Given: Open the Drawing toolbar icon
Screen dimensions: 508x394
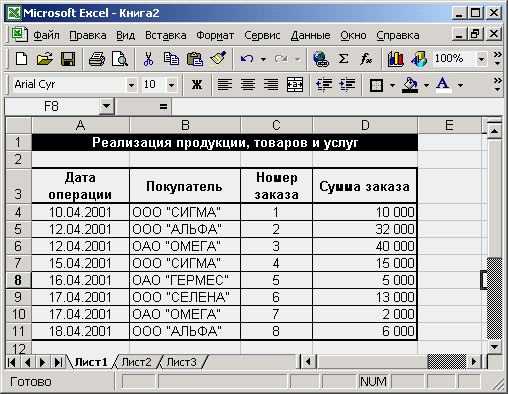Looking at the screenshot, I should point(419,59).
